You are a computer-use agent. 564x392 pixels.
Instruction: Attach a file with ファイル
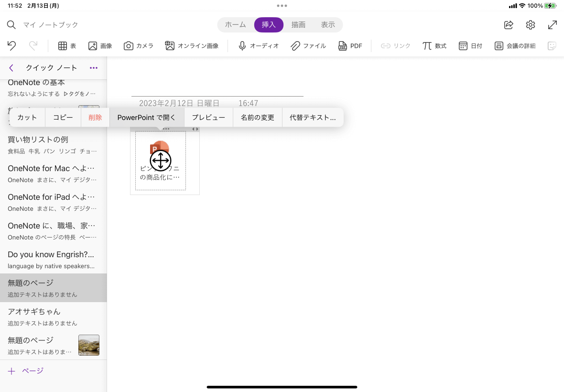pyautogui.click(x=308, y=46)
